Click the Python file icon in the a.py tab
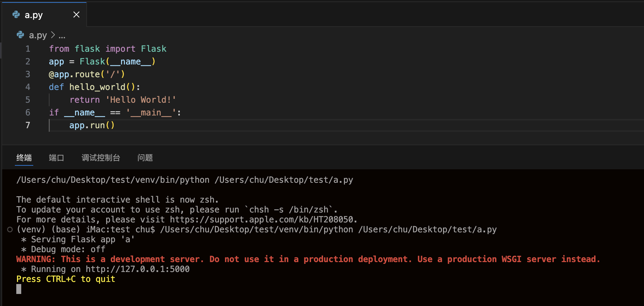644x306 pixels. [x=16, y=15]
